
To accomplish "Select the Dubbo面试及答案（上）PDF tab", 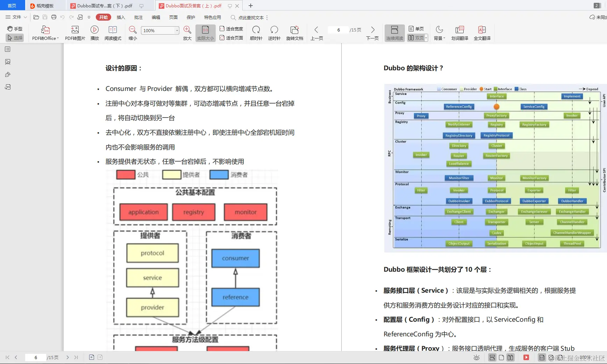I will click(x=193, y=6).
